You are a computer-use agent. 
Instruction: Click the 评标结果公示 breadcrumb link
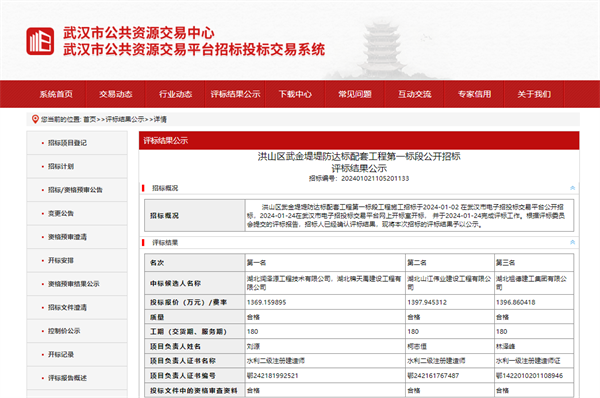click(125, 119)
